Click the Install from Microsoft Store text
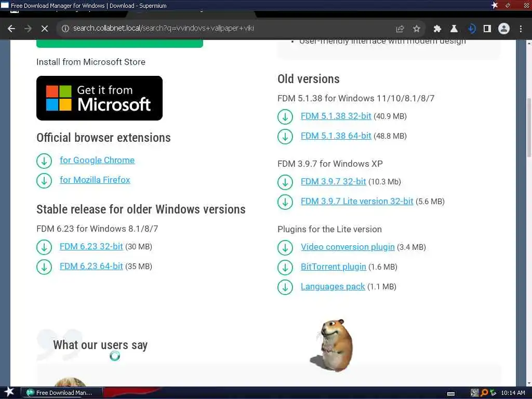 click(91, 62)
